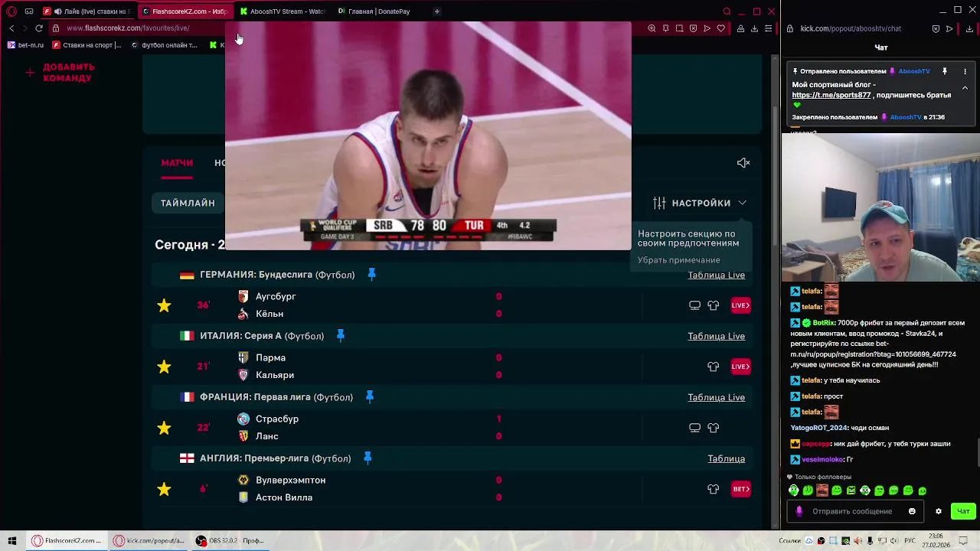This screenshot has width=980, height=551.
Task: Open kick.com popout window from taskbar
Action: tap(149, 540)
